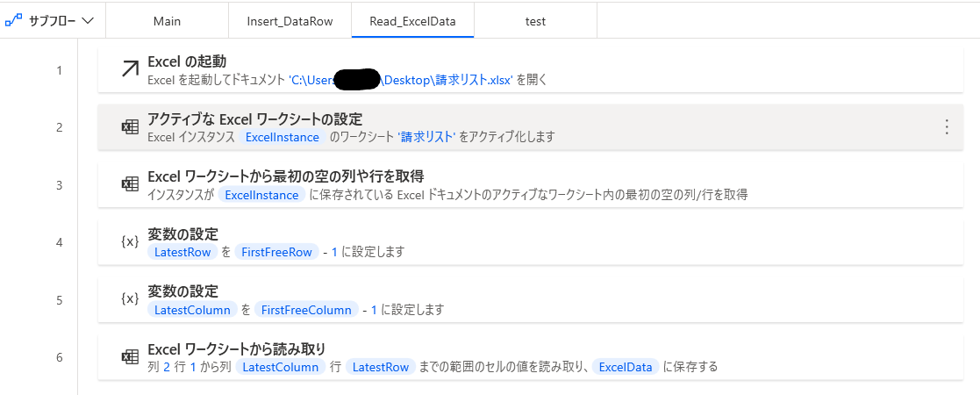
Task: Click the title アクティブな Excel ワークシートの設定
Action: pos(255,118)
